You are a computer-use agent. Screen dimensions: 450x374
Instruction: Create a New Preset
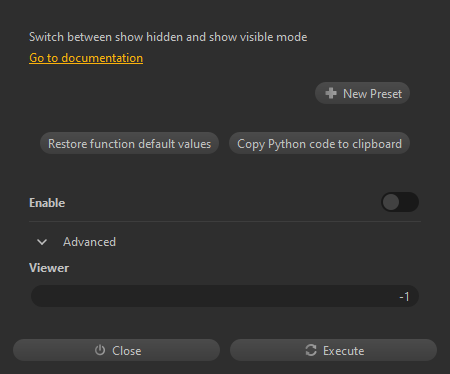(x=362, y=93)
